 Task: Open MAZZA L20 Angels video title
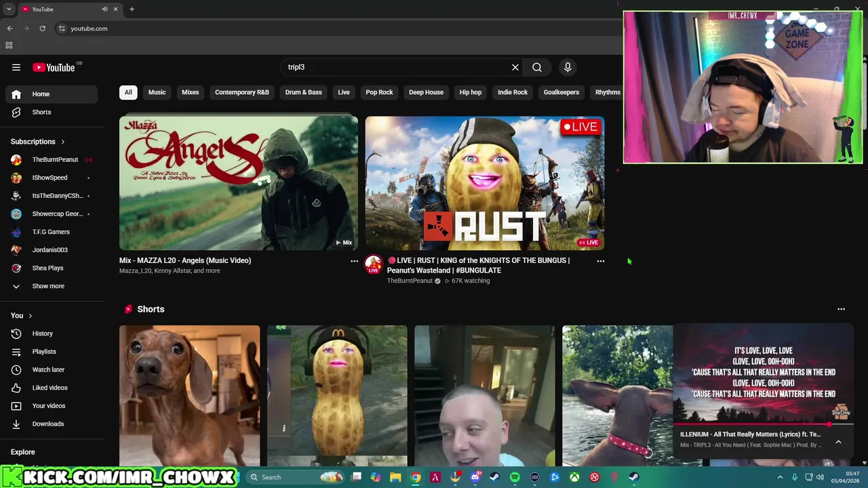pyautogui.click(x=185, y=260)
